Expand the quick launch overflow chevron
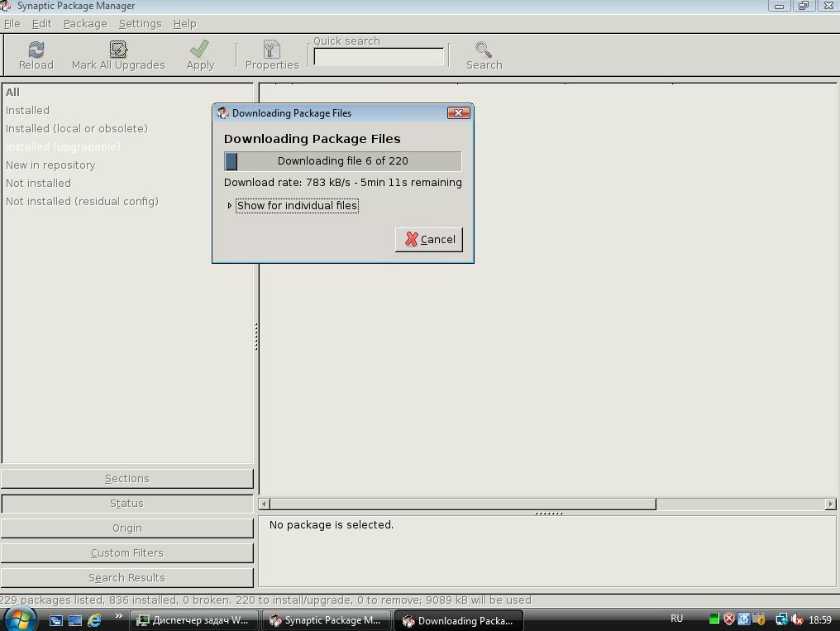The height and width of the screenshot is (631, 840). [x=118, y=617]
